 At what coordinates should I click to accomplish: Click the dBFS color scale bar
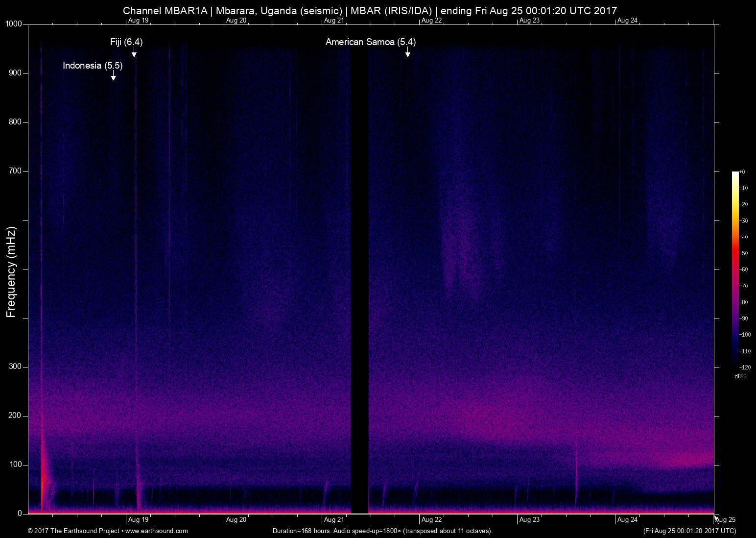pyautogui.click(x=735, y=267)
